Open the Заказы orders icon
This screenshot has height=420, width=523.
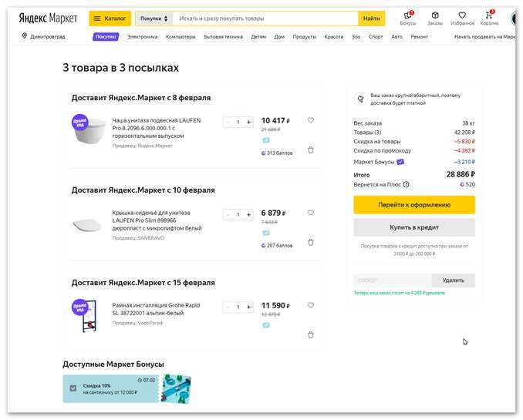pos(434,17)
